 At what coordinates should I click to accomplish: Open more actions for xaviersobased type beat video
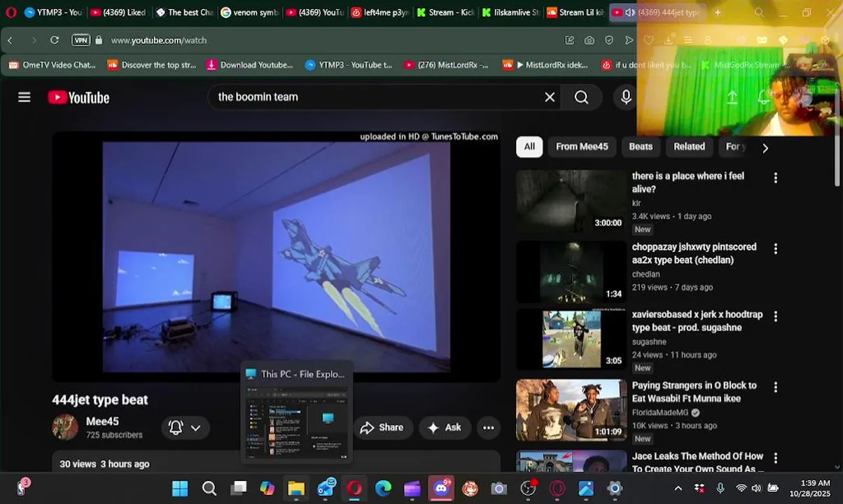[775, 316]
